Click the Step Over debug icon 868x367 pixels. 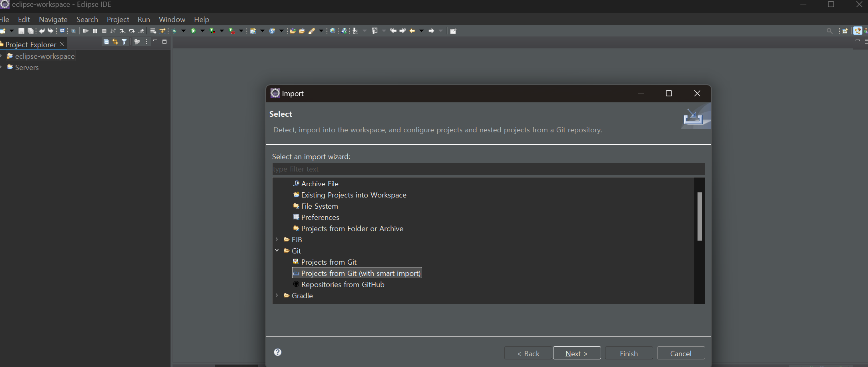click(132, 31)
